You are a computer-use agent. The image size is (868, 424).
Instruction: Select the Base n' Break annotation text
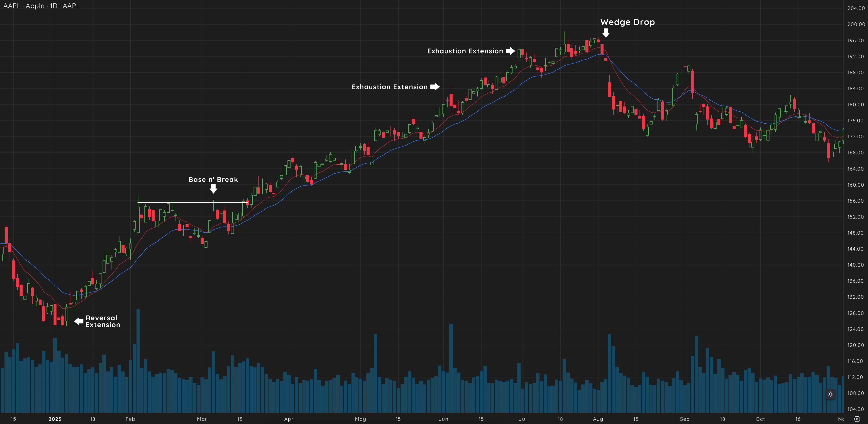[x=213, y=179]
